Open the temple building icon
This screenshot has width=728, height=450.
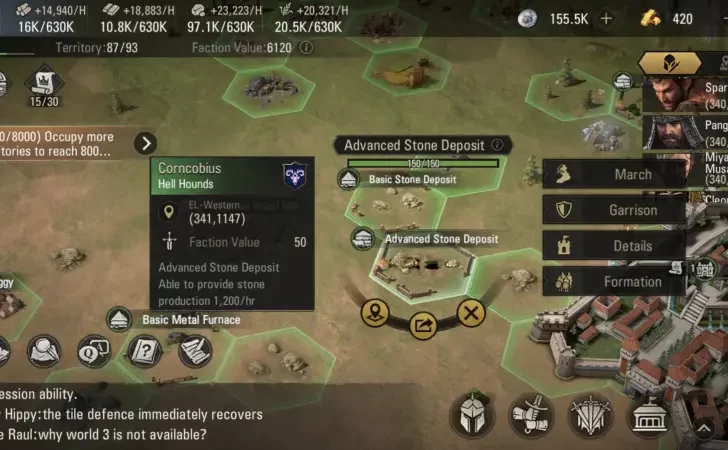pyautogui.click(x=649, y=416)
